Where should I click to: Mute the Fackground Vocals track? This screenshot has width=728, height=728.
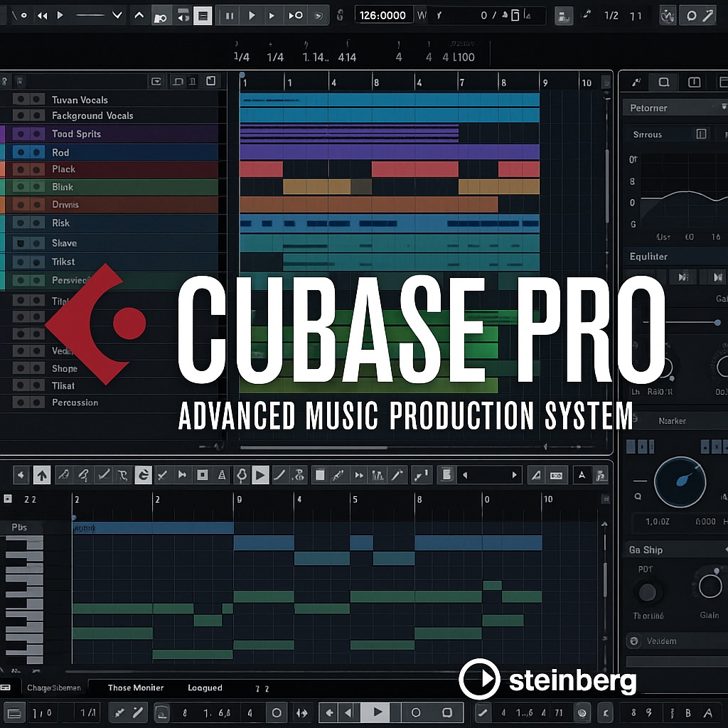[x=21, y=115]
